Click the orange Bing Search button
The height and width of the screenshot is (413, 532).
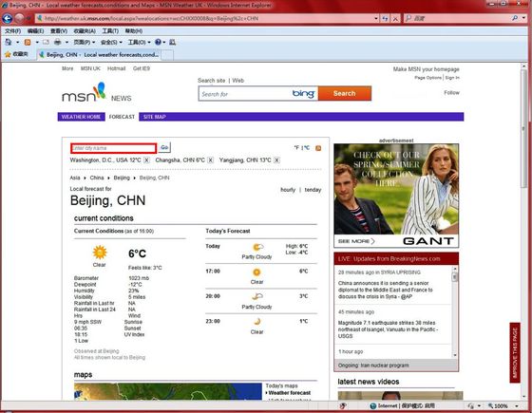click(344, 93)
